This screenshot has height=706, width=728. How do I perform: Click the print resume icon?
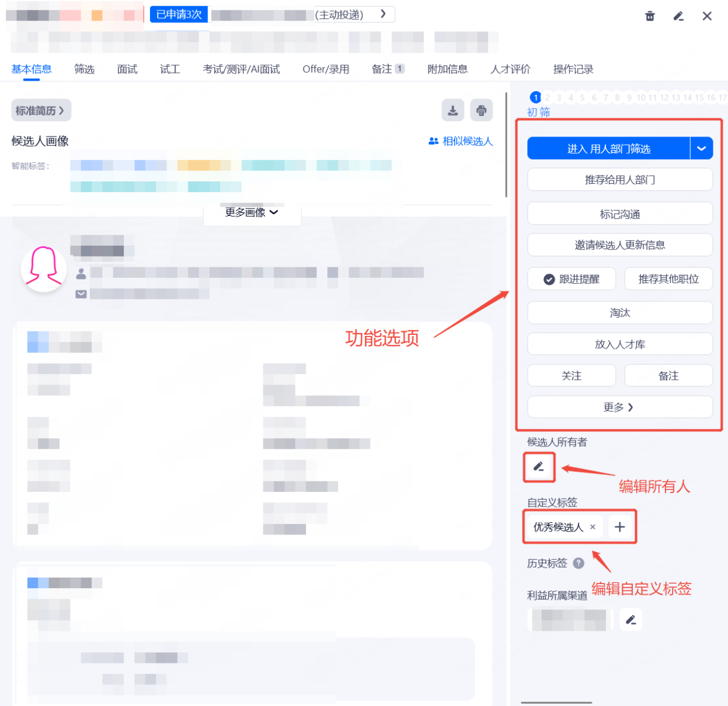click(481, 110)
